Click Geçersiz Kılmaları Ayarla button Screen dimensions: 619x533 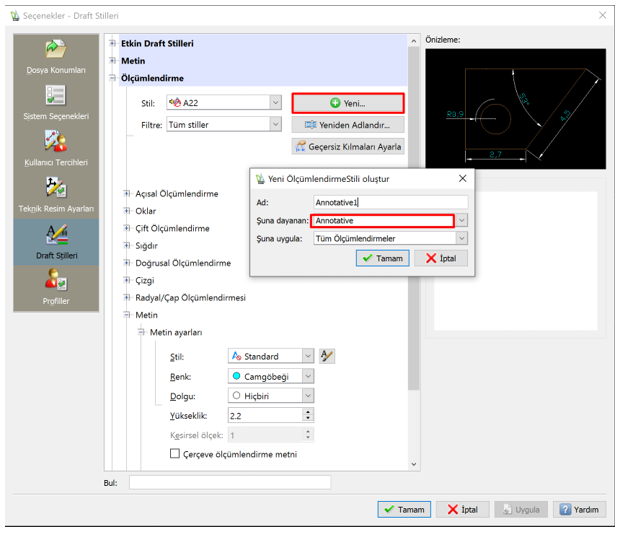click(x=347, y=147)
